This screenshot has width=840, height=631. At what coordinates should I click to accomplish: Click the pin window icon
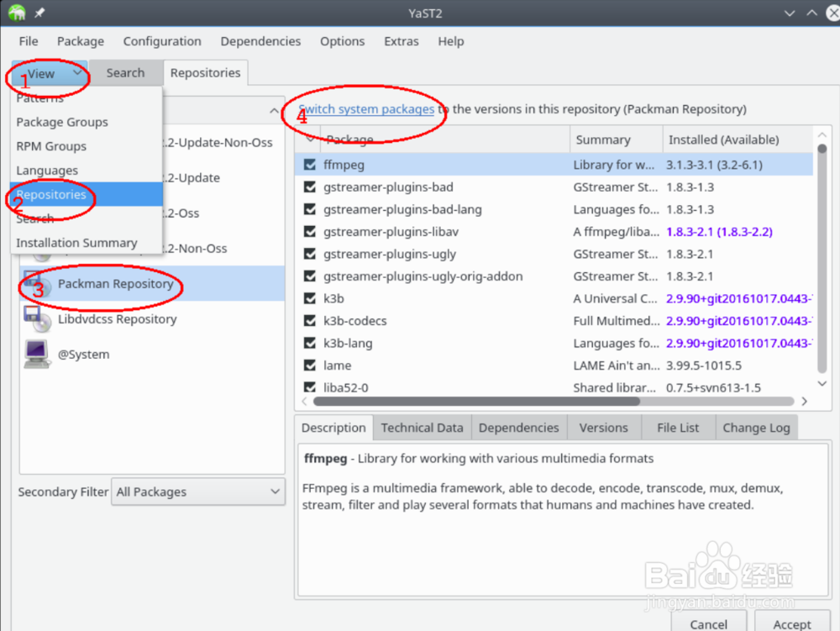point(39,13)
